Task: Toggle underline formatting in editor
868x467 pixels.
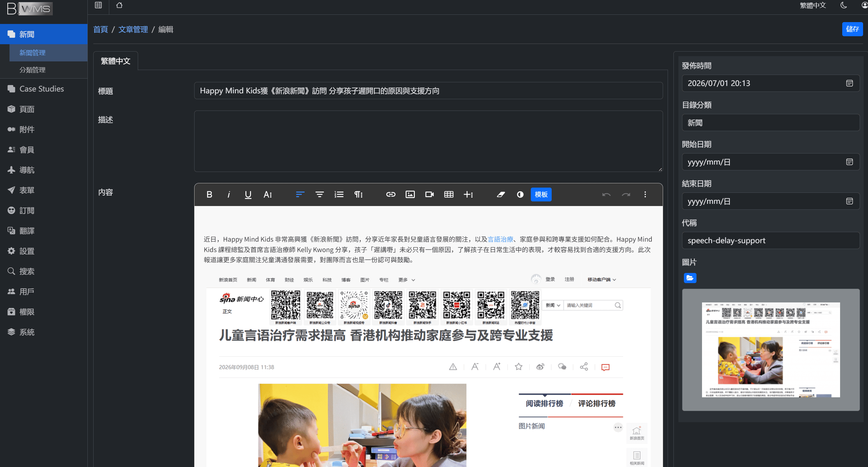Action: click(x=248, y=194)
